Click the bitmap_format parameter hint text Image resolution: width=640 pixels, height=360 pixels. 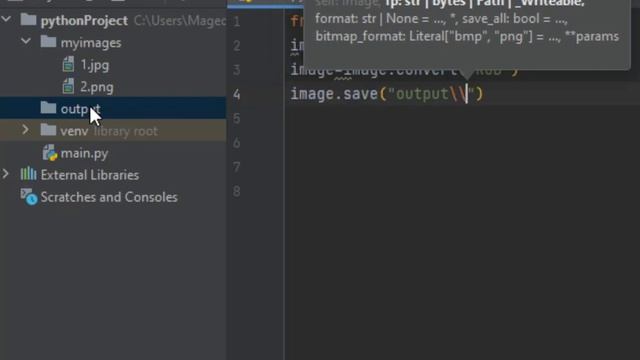coord(432,36)
